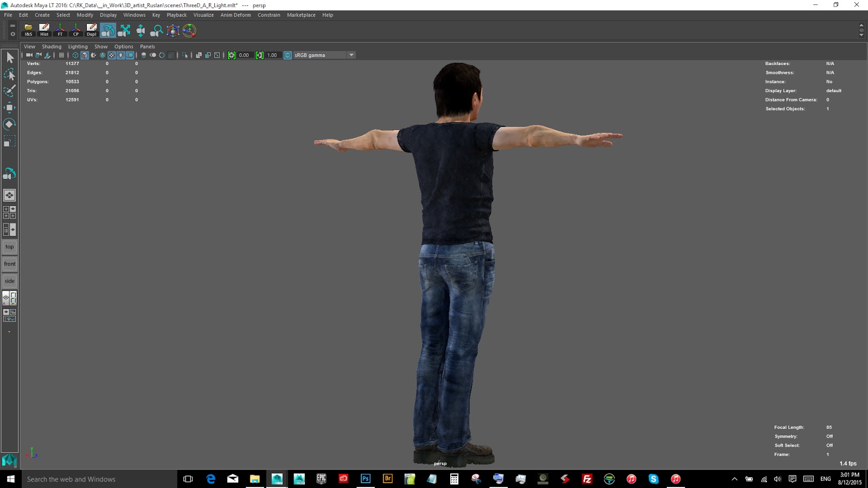Select the Zoom camera tool on shelf
Image resolution: width=868 pixels, height=488 pixels.
click(x=157, y=30)
